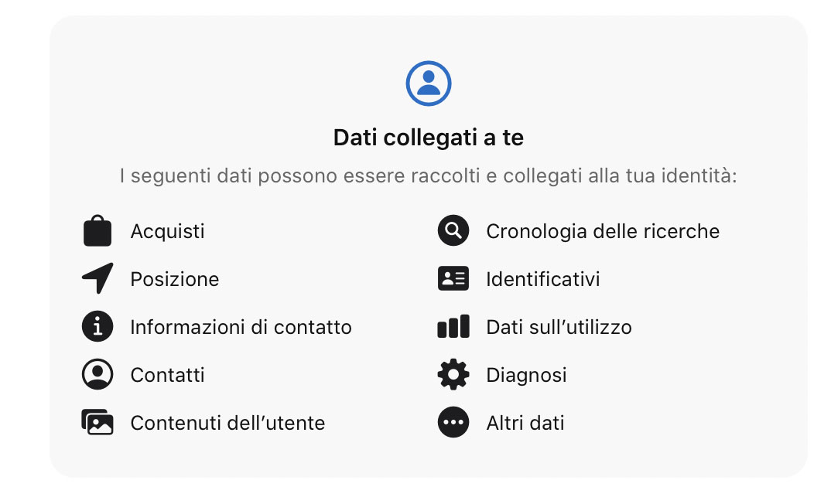This screenshot has height=504, width=831.
Task: Click the info icon next to Informazioni di contatto
Action: pos(97,326)
